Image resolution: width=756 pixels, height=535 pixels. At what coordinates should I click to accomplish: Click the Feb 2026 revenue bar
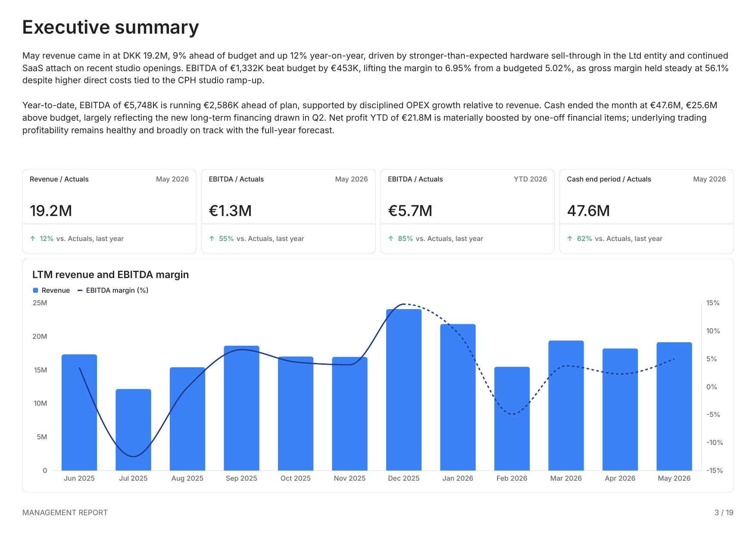click(x=512, y=419)
